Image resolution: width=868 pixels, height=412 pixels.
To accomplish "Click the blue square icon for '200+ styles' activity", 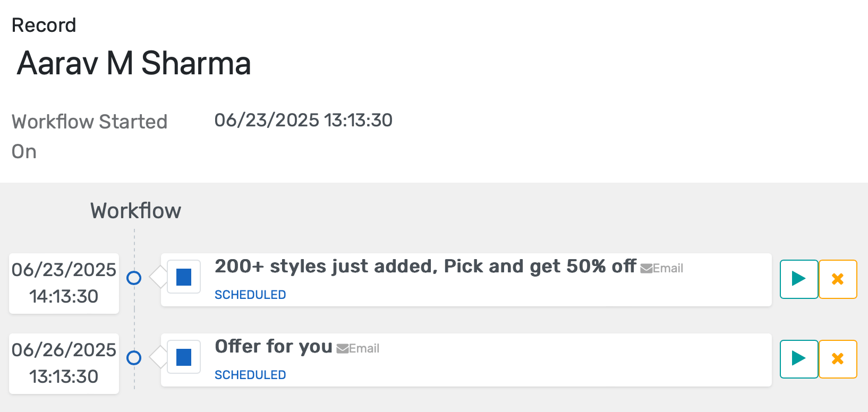I will click(x=184, y=277).
